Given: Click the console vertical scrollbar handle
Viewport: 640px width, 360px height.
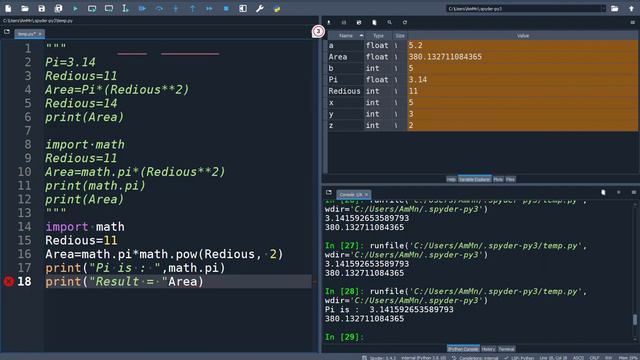Looking at the screenshot, I should coord(635,319).
